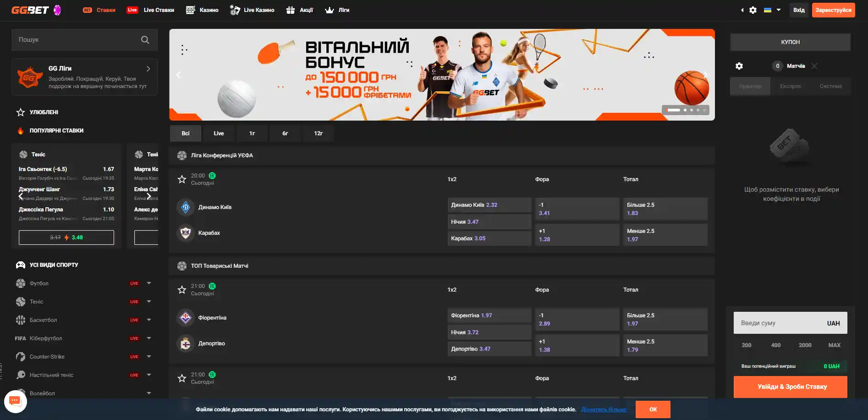Image resolution: width=868 pixels, height=420 pixels.
Task: Toggle favorite star on third 21:00 match
Action: tap(182, 378)
